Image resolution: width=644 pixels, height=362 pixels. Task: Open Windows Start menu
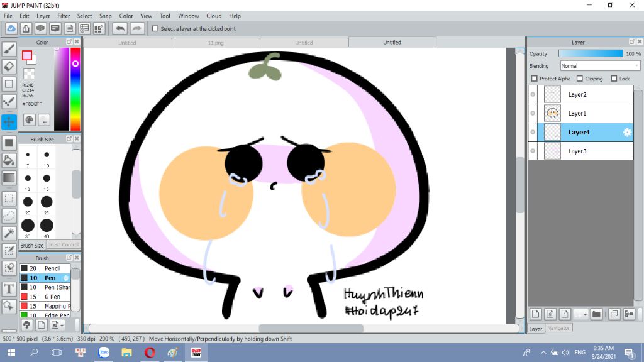click(x=11, y=353)
